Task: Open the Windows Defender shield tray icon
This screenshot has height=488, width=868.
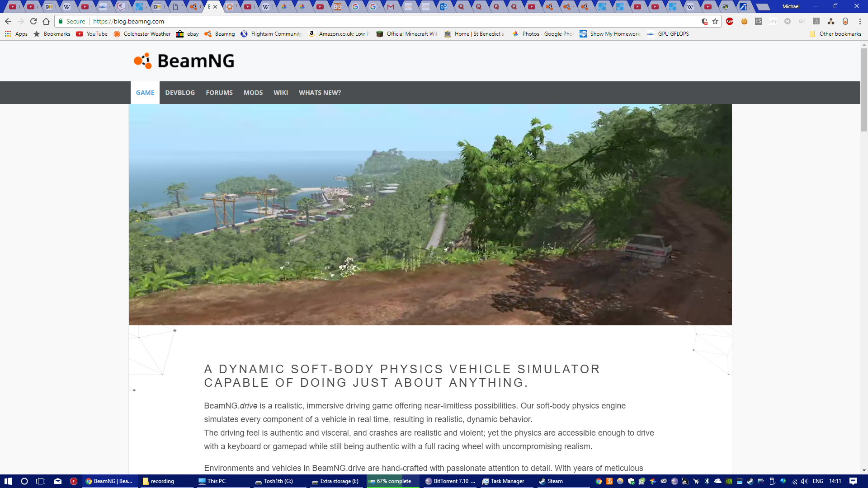Action: click(631, 481)
